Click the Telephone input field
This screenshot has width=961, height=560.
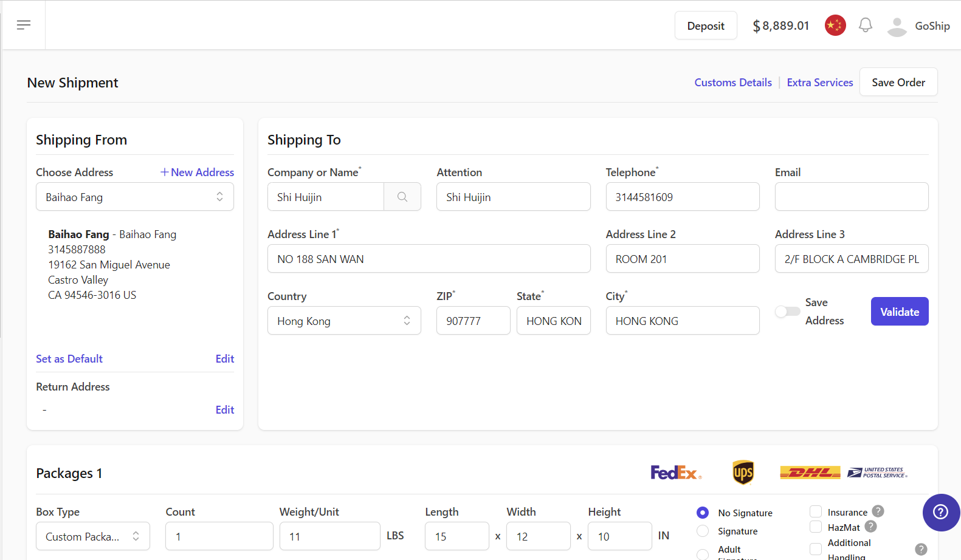pos(683,197)
